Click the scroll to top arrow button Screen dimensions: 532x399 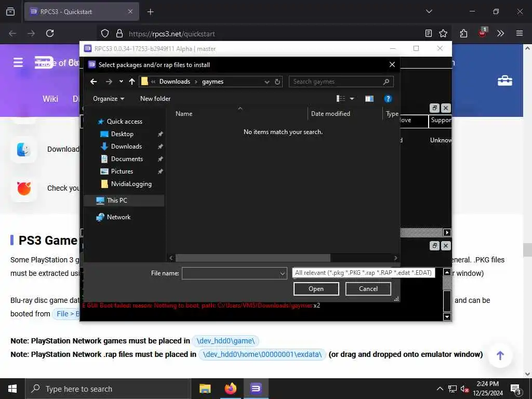[500, 355]
